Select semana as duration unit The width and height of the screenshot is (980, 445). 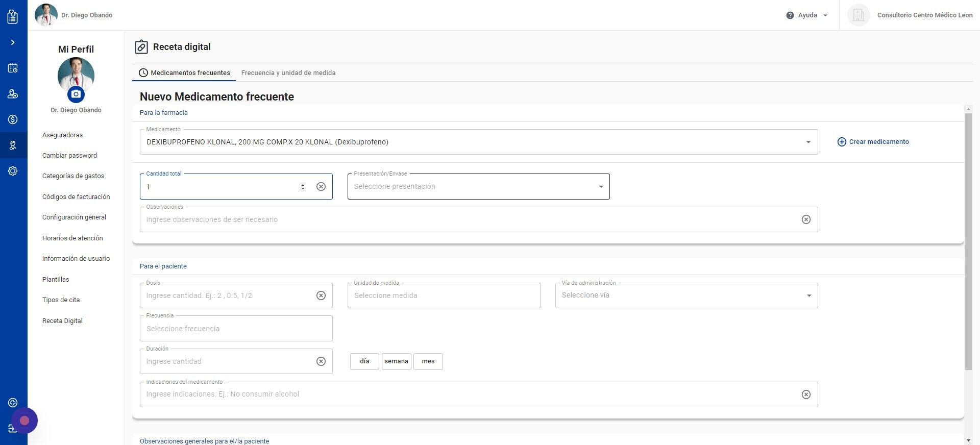point(397,361)
